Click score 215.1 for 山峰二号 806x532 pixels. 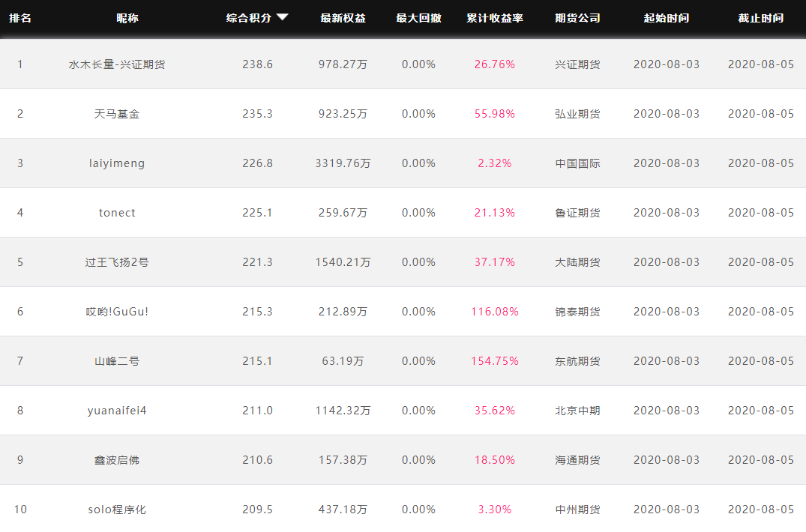257,361
